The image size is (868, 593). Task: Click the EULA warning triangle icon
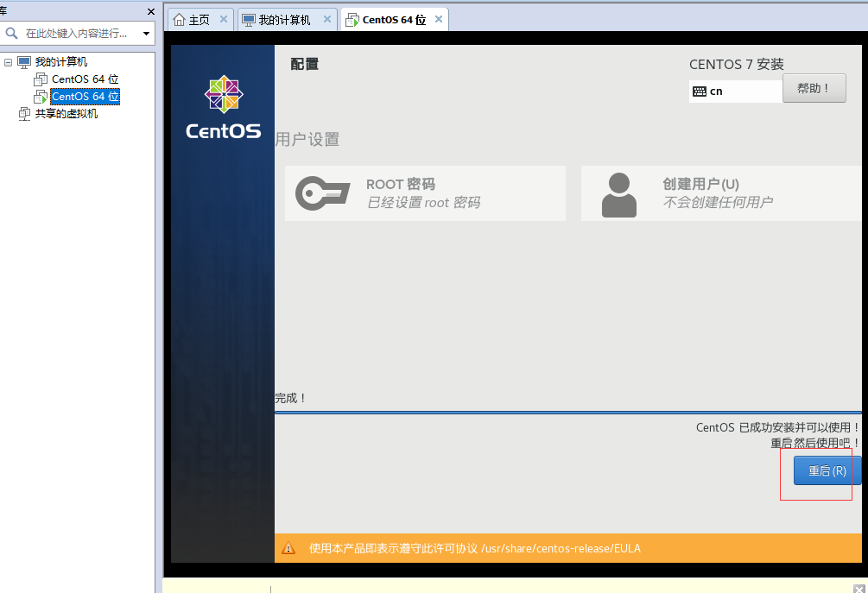(288, 548)
